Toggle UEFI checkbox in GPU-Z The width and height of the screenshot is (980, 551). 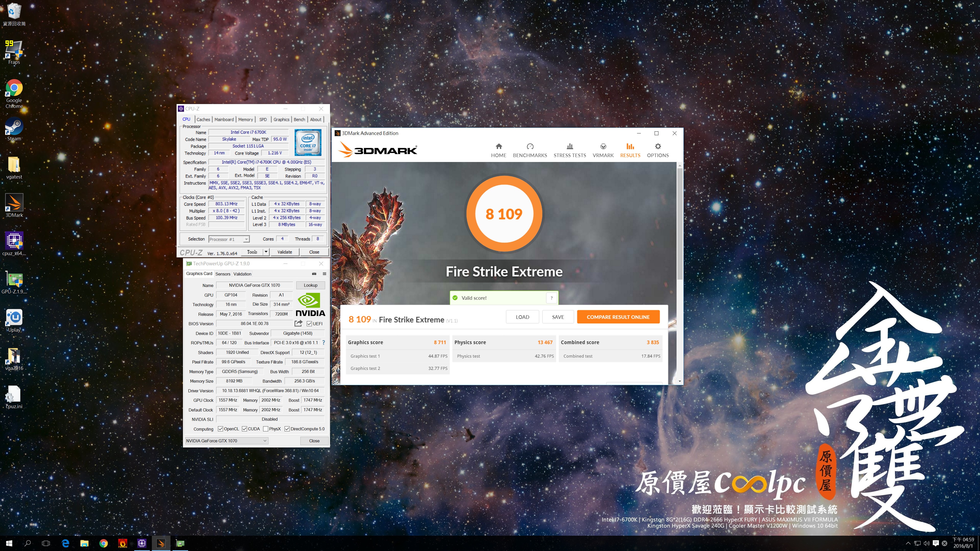[x=309, y=324]
